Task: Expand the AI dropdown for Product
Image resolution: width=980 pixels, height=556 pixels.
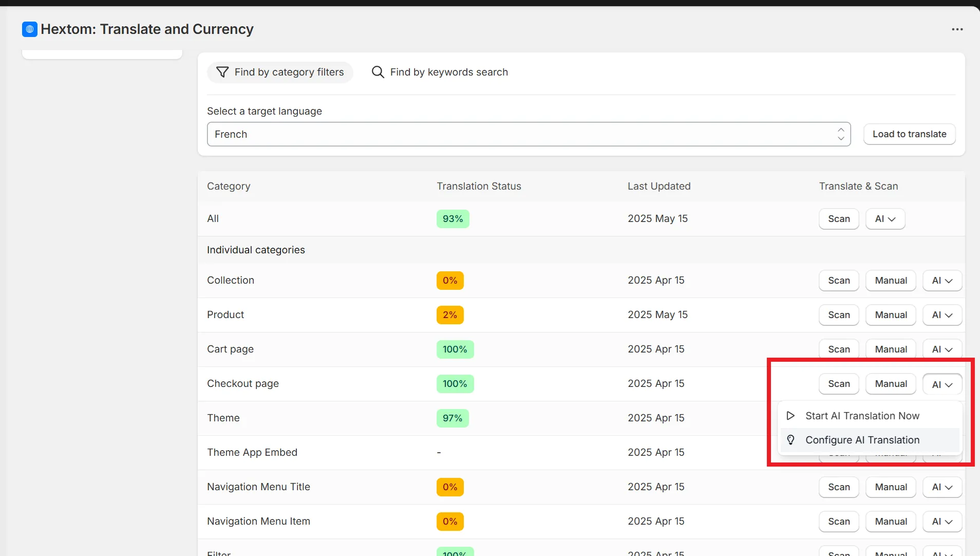Action: [x=942, y=315]
